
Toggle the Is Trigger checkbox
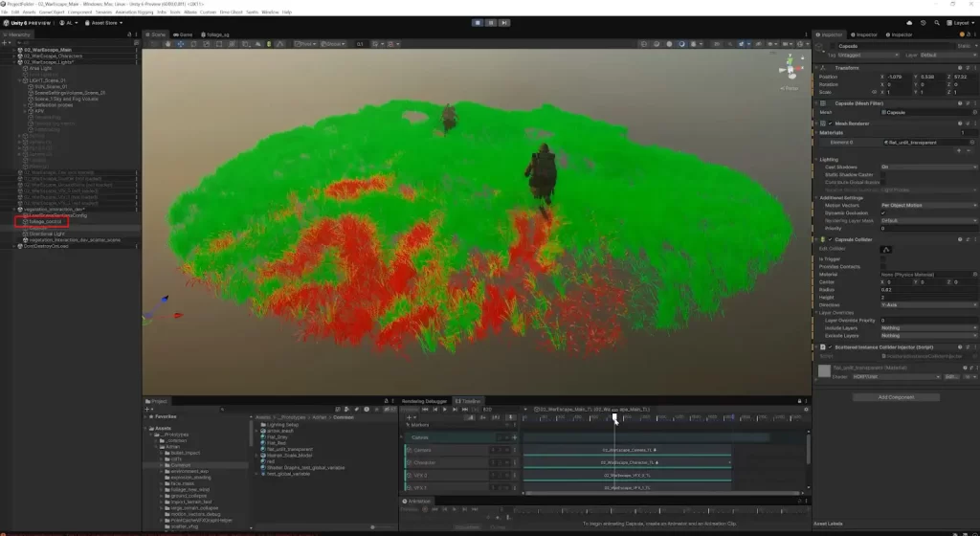pos(883,258)
